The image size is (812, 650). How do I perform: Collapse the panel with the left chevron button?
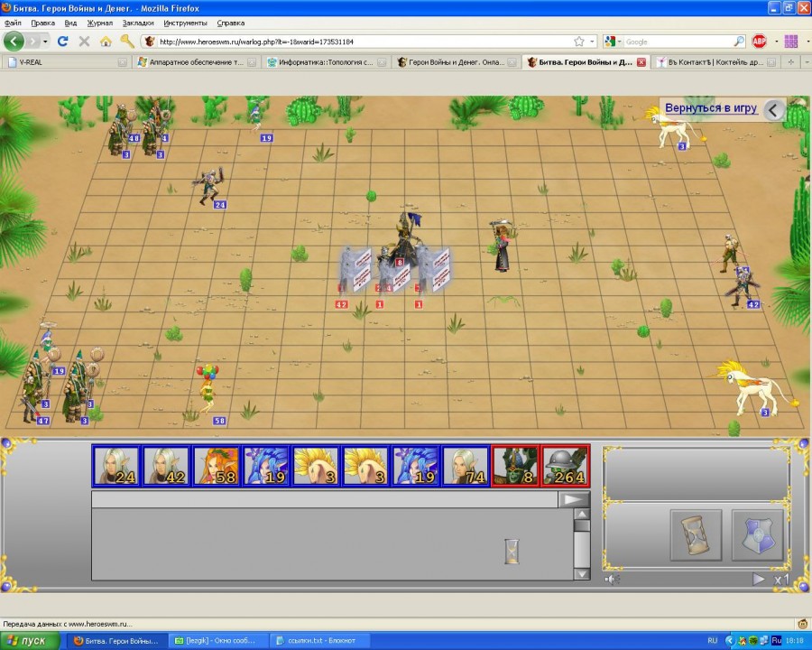773,110
